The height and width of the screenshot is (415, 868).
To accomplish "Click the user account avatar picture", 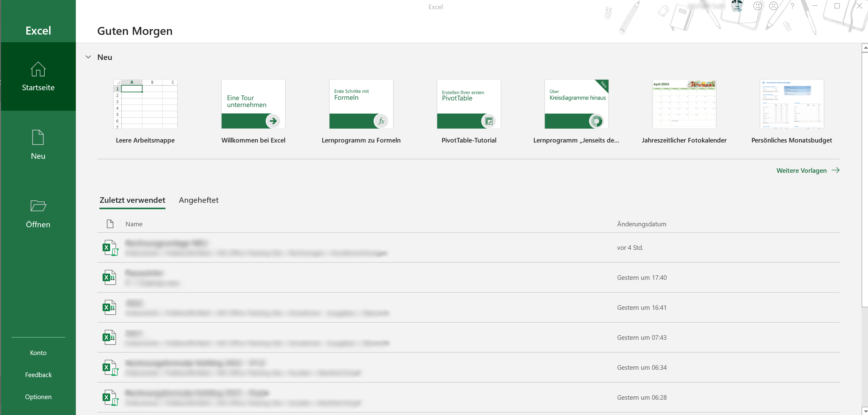I will [x=737, y=6].
